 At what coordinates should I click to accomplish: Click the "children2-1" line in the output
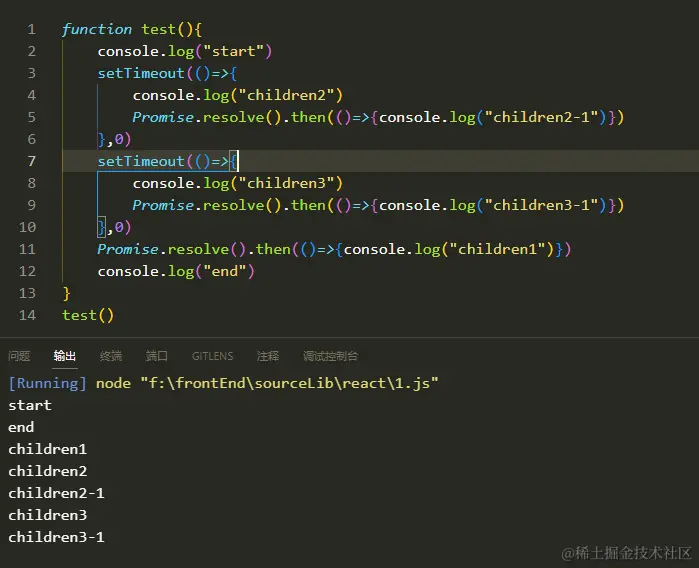pos(56,493)
